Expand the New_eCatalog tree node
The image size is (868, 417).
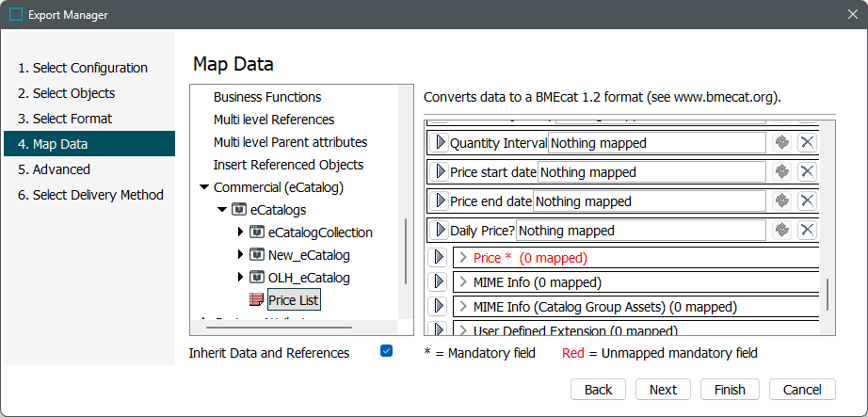coord(240,255)
